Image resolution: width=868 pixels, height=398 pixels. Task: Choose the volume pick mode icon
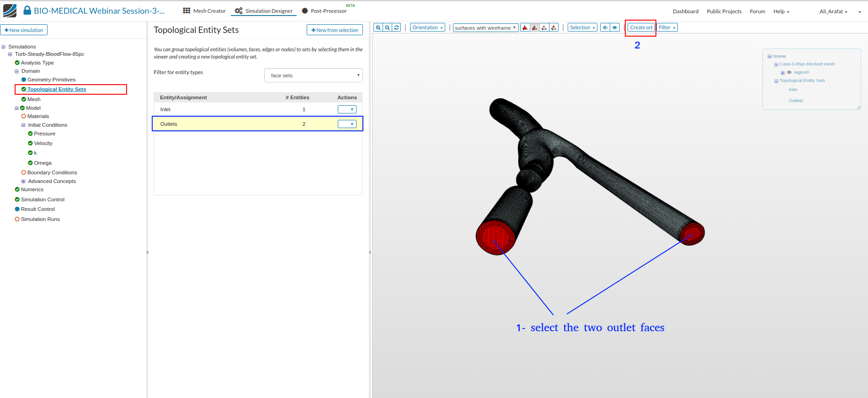[x=525, y=27]
